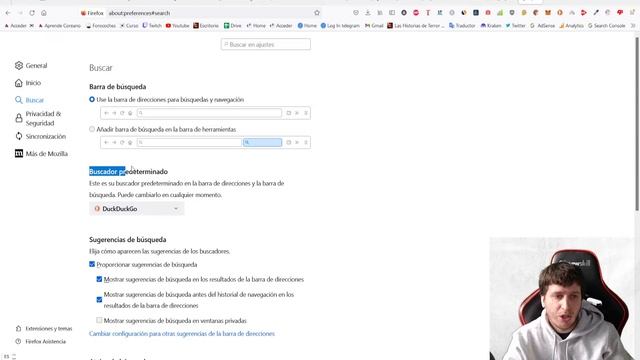Open Extensiones y temas link
Image resolution: width=640 pixels, height=360 pixels.
tap(44, 329)
